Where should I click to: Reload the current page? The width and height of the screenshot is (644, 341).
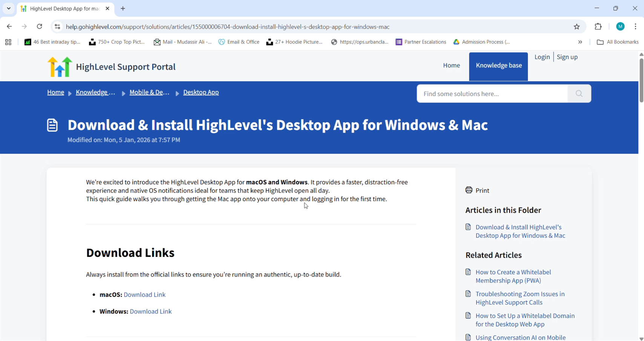(x=40, y=26)
